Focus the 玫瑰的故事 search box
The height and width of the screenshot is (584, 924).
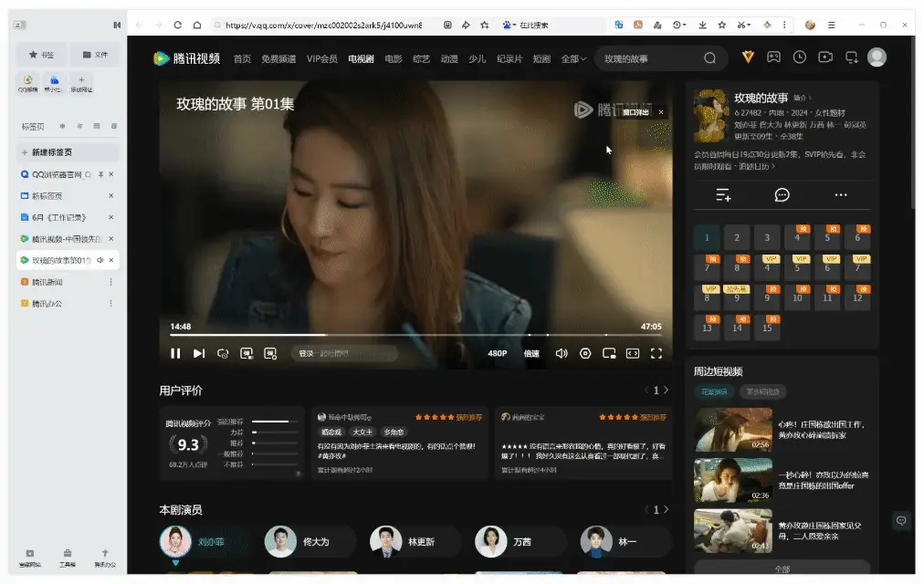pos(648,58)
